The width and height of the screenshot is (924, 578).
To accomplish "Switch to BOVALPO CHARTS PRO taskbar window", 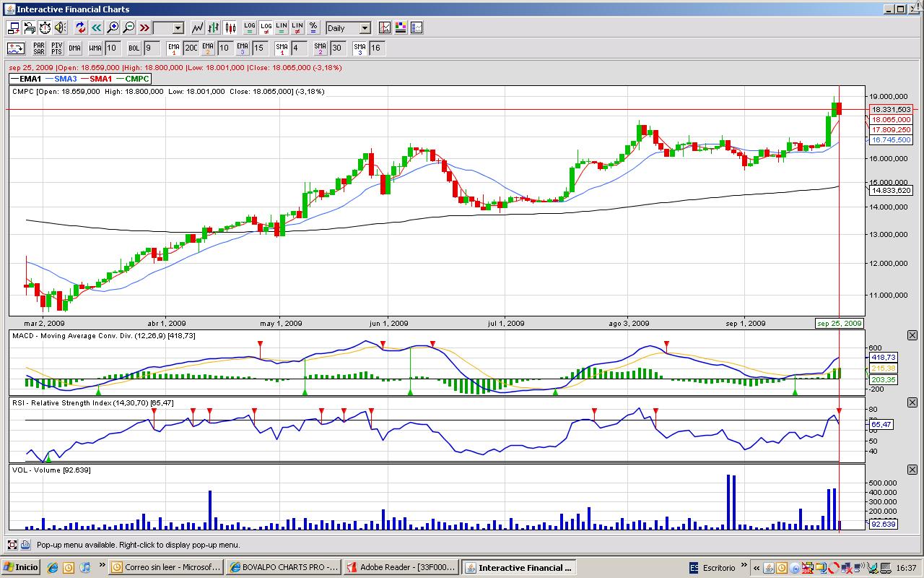I will point(283,567).
